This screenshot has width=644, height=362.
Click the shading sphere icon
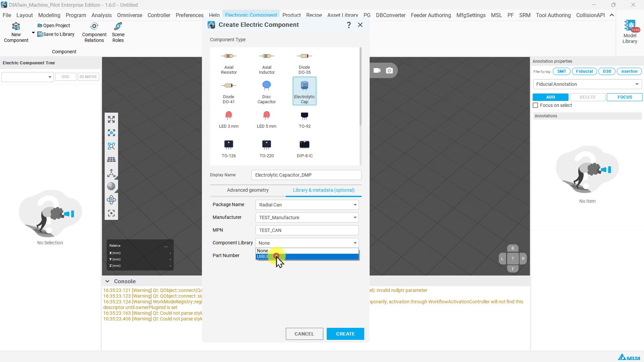[111, 186]
